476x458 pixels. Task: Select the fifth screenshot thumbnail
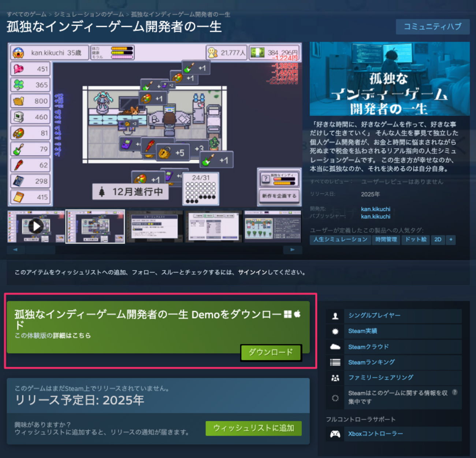coord(273,226)
